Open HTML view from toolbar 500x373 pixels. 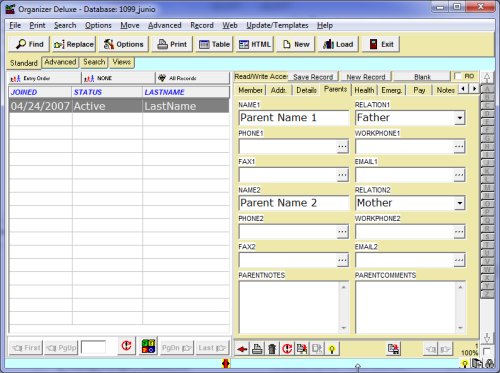click(x=255, y=44)
